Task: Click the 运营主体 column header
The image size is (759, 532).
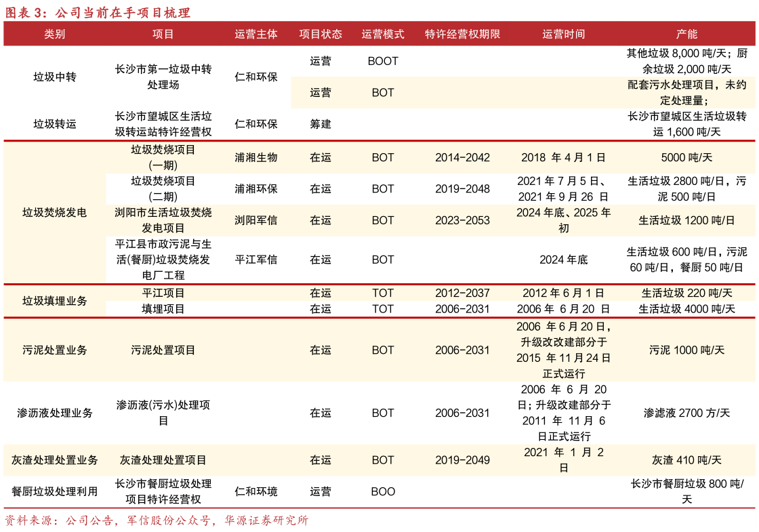Action: pos(256,34)
